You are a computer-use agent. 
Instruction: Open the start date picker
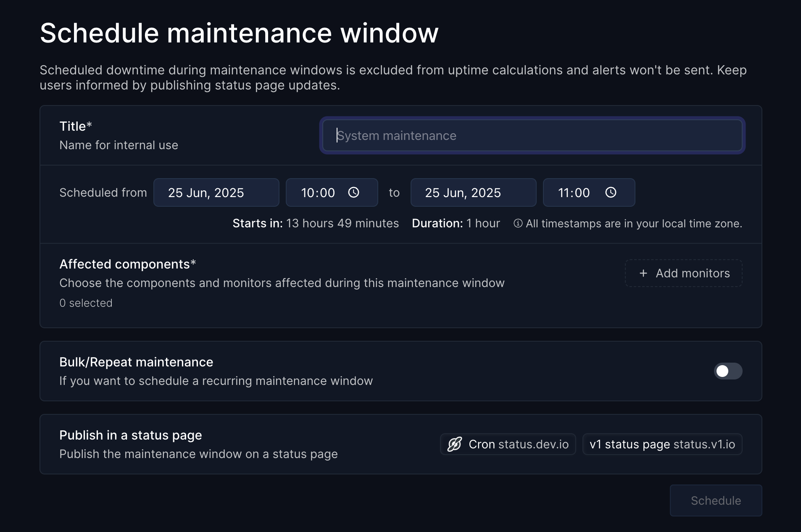216,192
